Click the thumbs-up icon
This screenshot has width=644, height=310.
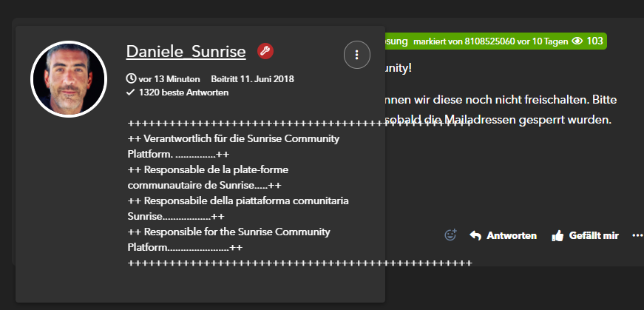click(x=557, y=236)
